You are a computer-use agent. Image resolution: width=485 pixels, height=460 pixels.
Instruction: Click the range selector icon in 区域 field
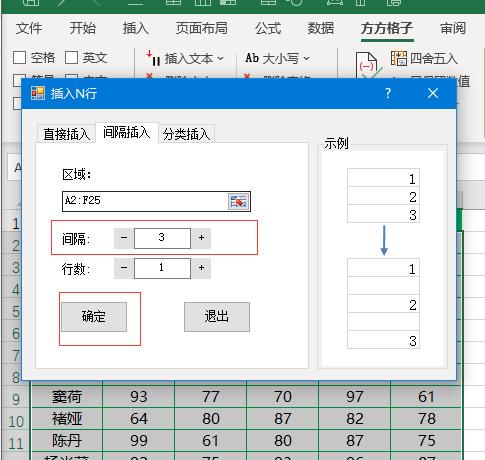239,202
